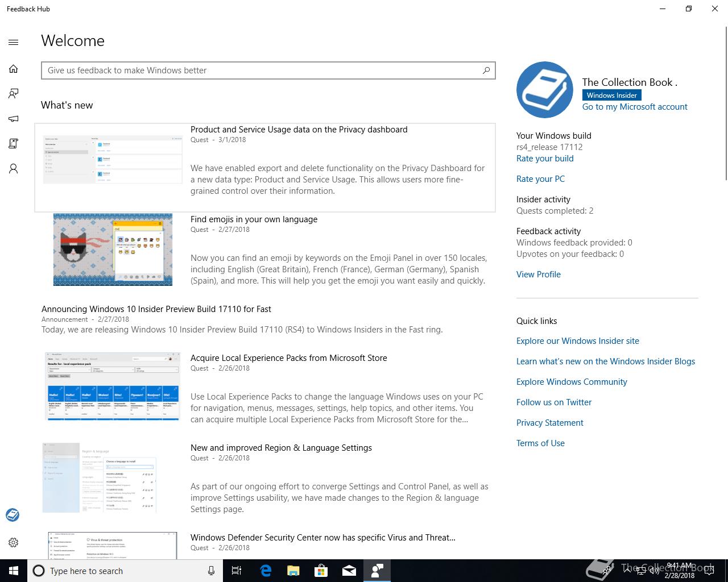The width and height of the screenshot is (728, 582).
Task: Open Explore Windows Community link
Action: (572, 382)
